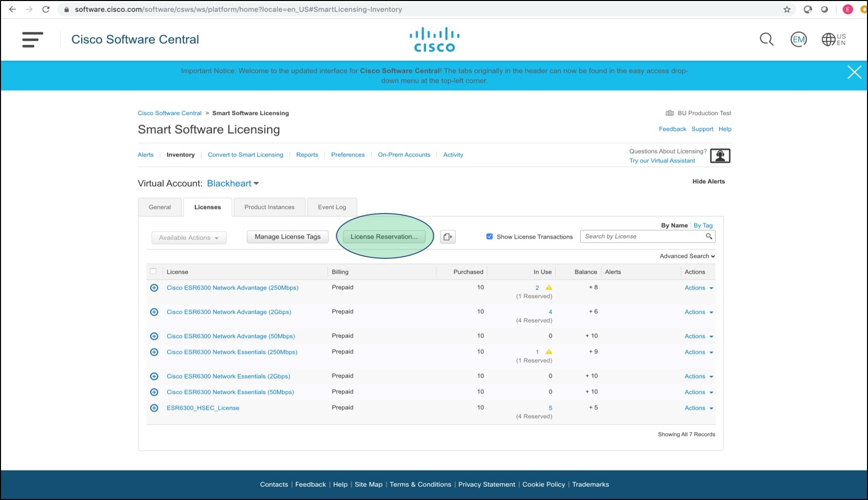Open the Blackheart virtual account dropdown
Image resolution: width=868 pixels, height=500 pixels.
[x=233, y=183]
